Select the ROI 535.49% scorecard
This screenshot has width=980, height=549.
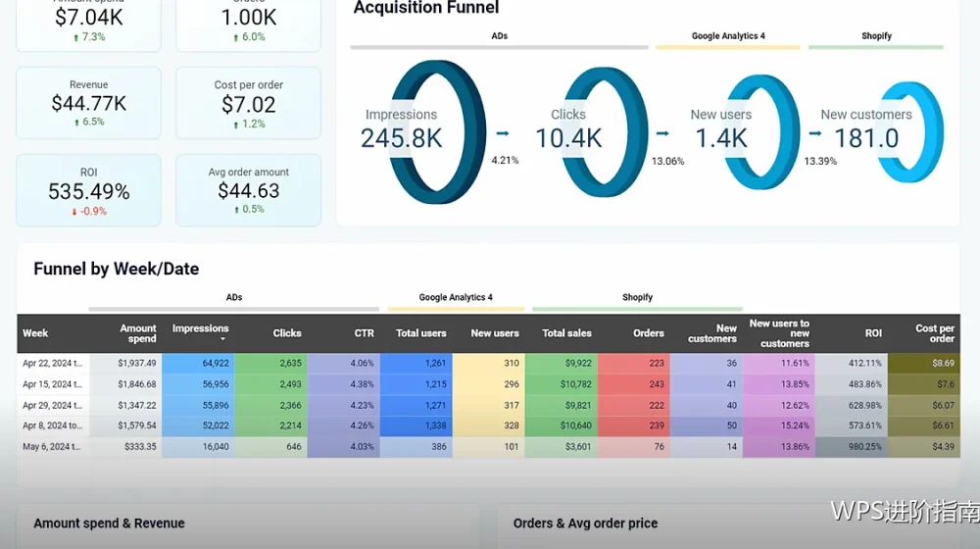(x=89, y=190)
